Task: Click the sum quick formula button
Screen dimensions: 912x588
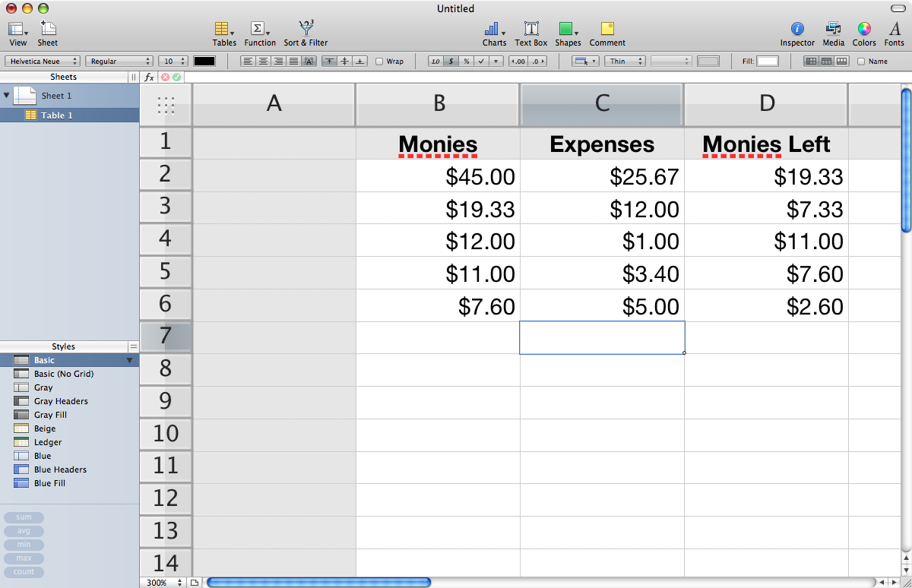Action: tap(24, 517)
